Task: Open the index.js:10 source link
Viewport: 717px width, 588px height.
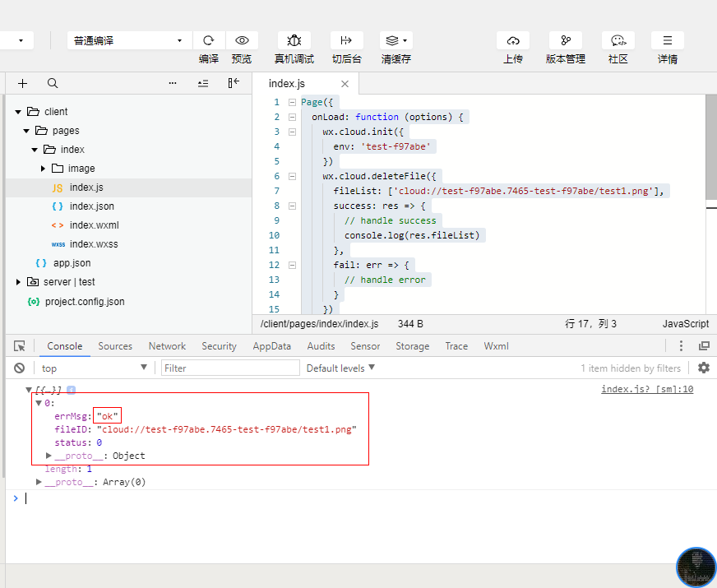Action: (647, 390)
